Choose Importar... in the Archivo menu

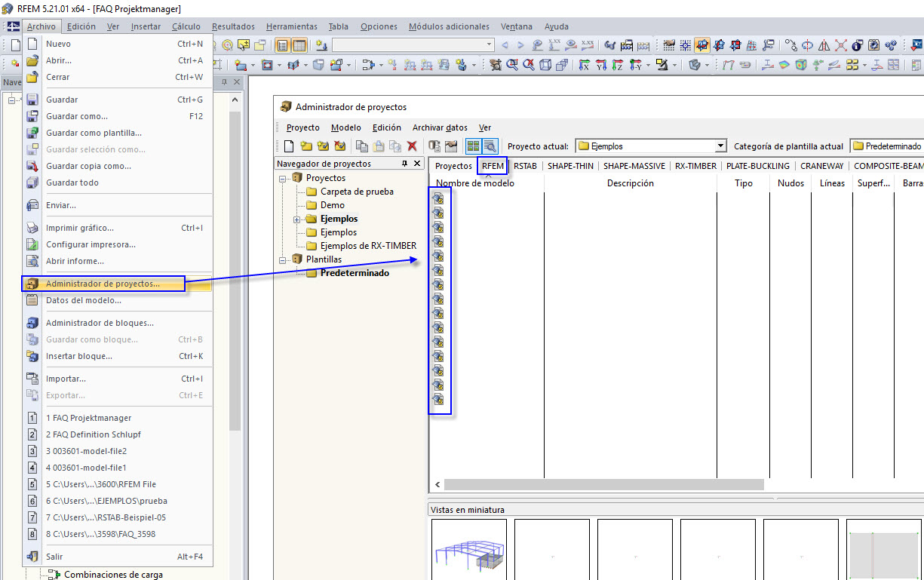pyautogui.click(x=118, y=379)
